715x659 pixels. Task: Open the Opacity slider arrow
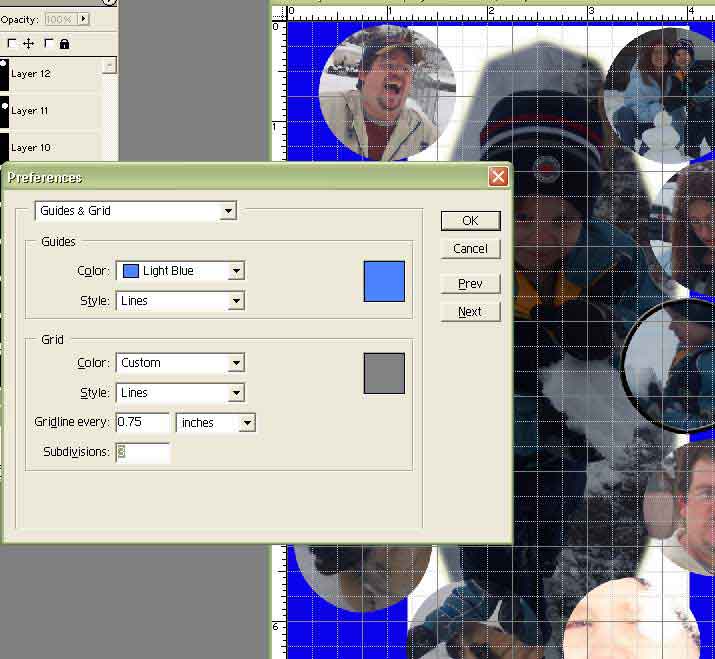tap(83, 19)
